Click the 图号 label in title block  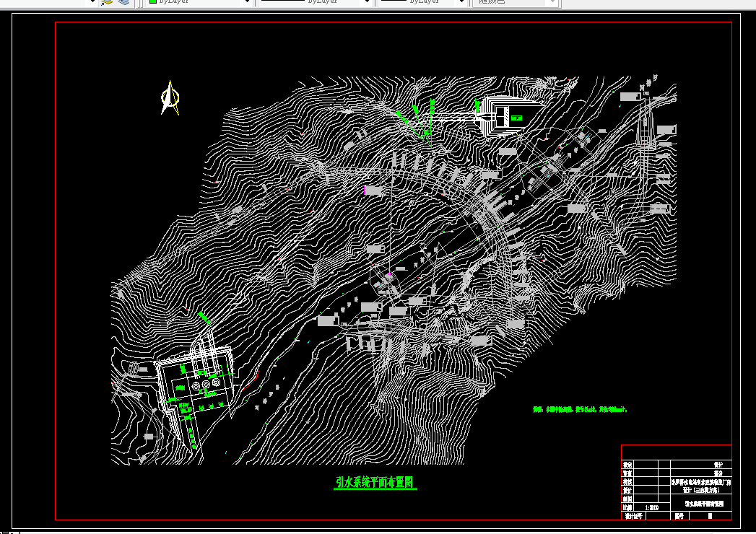(679, 516)
